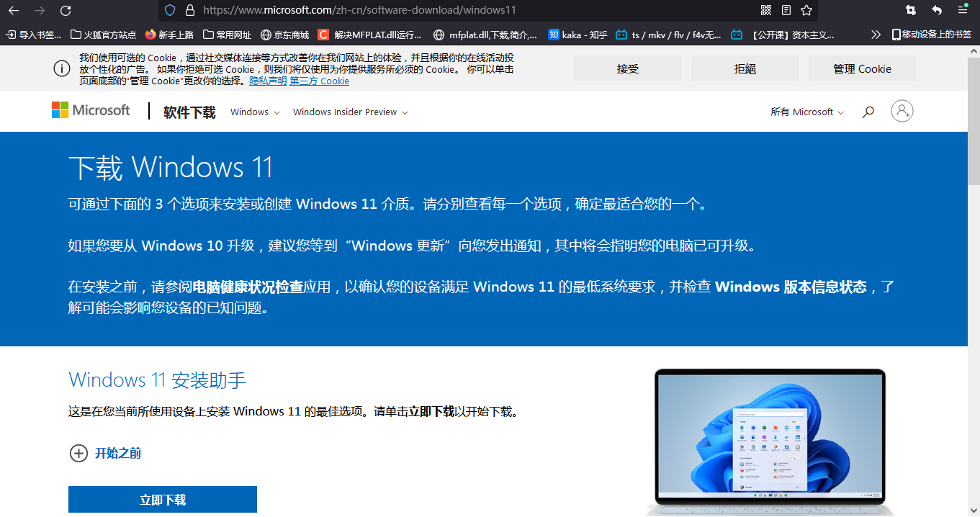Screen dimensions: 980x517
Task: Click the 管理 Cookie button
Action: 863,68
